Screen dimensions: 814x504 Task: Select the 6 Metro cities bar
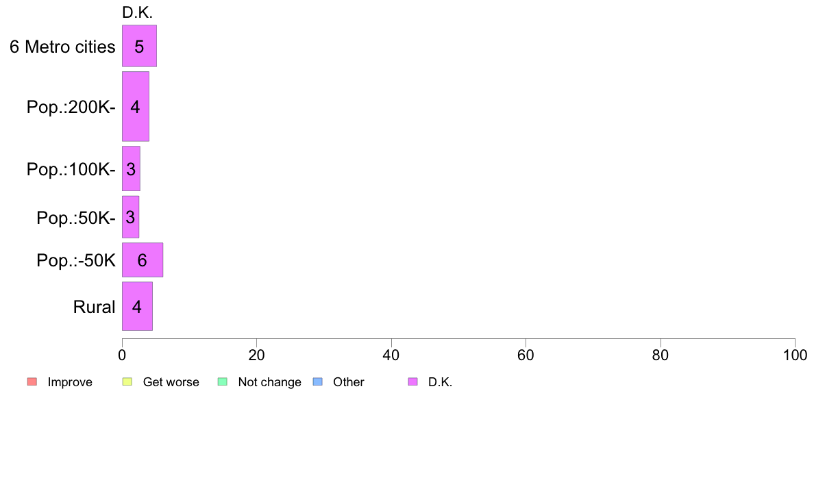click(x=139, y=46)
